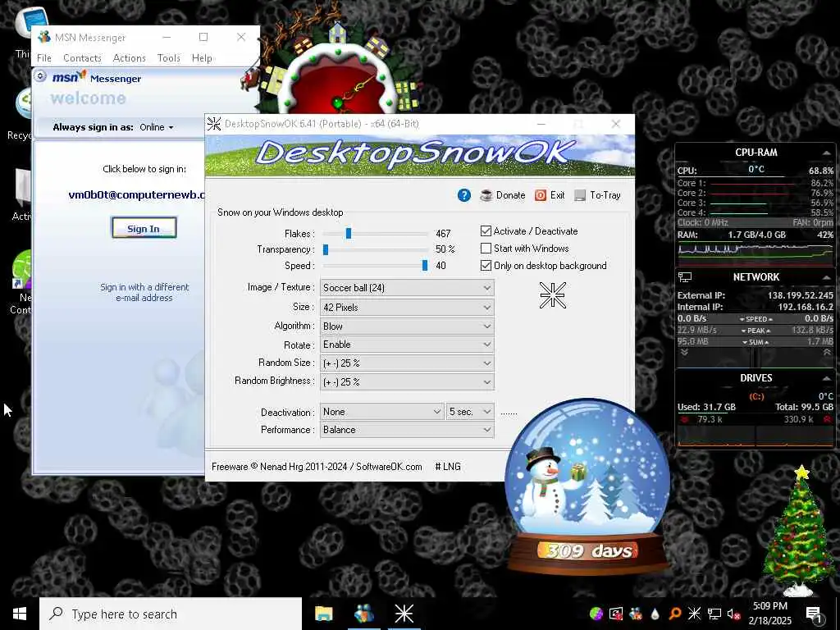Click the To-Tray label in DesktopSnowOK
This screenshot has width=840, height=630.
tap(605, 195)
